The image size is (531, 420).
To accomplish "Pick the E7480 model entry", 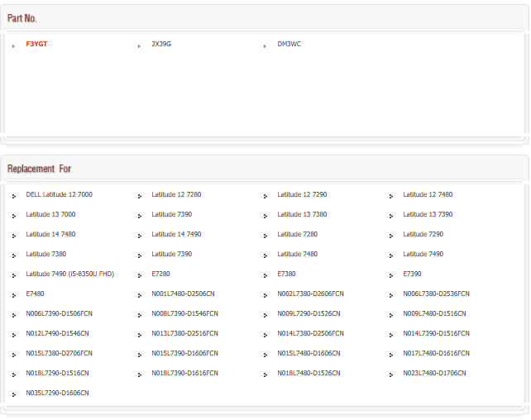I will click(x=36, y=294).
